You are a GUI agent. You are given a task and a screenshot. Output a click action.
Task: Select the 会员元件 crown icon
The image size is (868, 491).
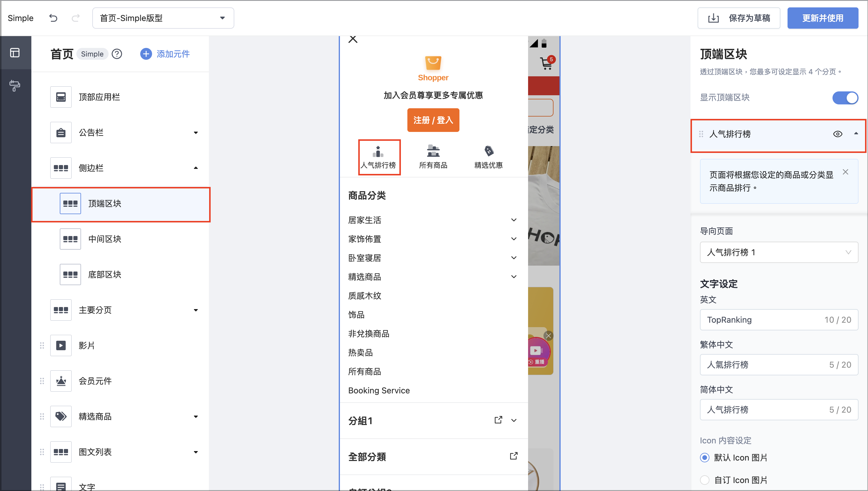(x=61, y=381)
